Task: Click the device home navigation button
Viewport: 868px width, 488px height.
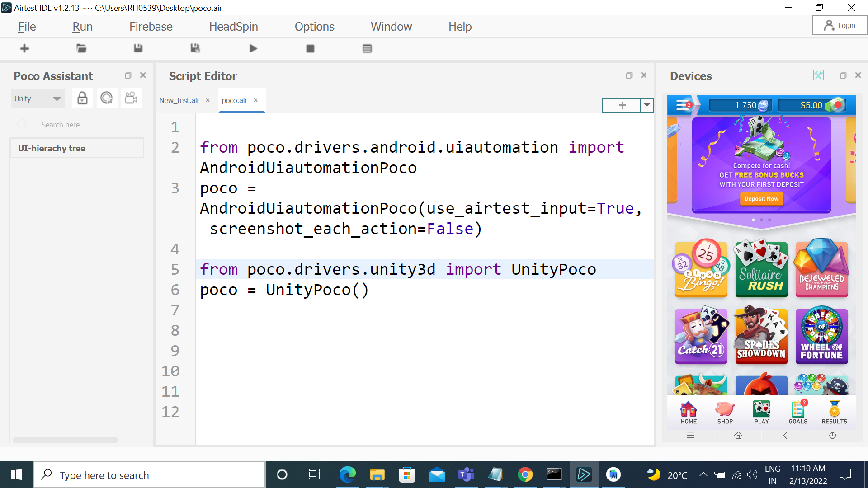Action: click(738, 436)
